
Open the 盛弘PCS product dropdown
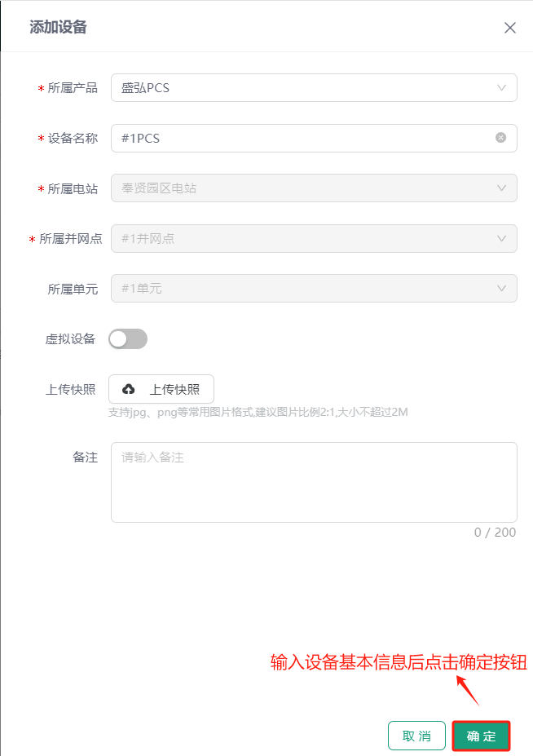click(x=302, y=88)
